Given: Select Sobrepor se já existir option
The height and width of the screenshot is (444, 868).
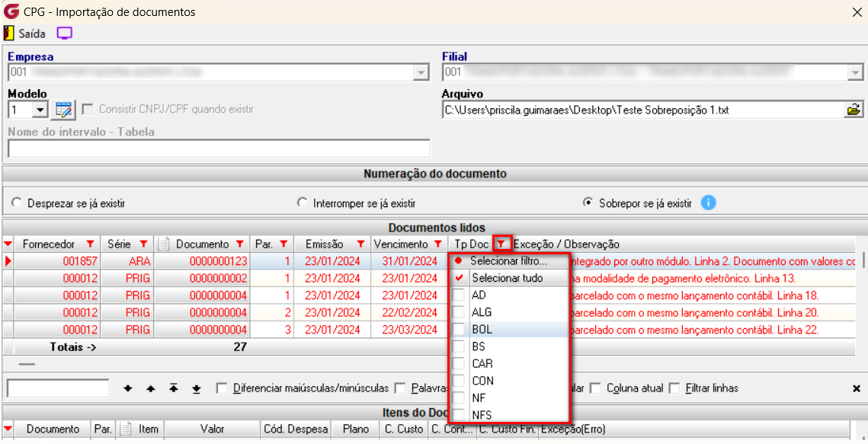Looking at the screenshot, I should tap(588, 203).
